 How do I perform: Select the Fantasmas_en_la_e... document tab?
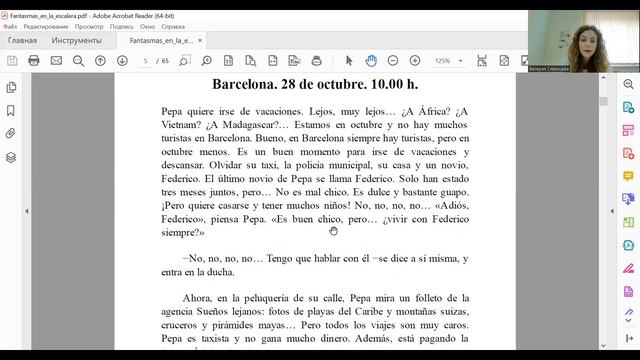[x=161, y=40]
